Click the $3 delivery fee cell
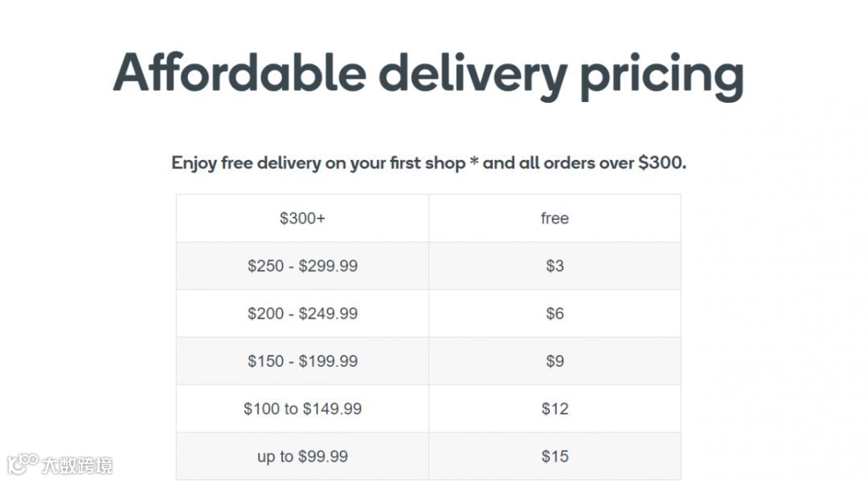Viewport: 868px width, 481px height. click(555, 266)
